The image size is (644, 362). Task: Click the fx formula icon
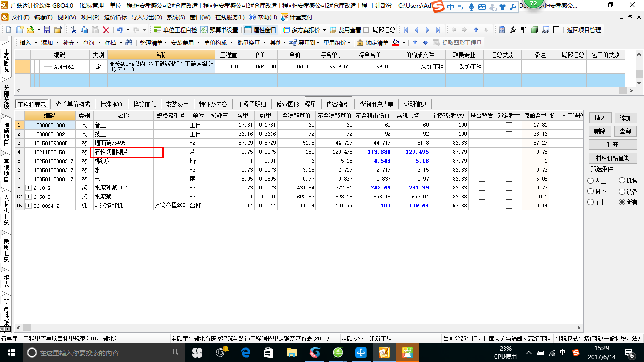513,30
